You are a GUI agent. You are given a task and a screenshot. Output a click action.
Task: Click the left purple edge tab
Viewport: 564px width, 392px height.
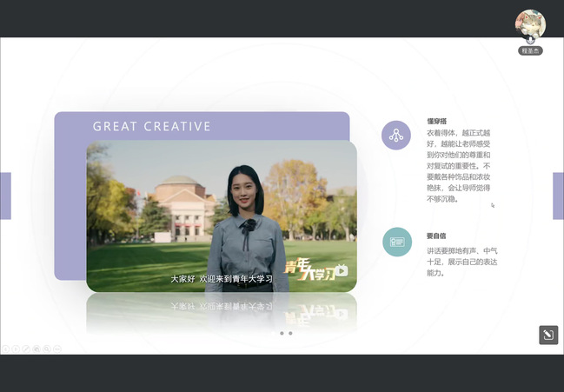click(5, 196)
